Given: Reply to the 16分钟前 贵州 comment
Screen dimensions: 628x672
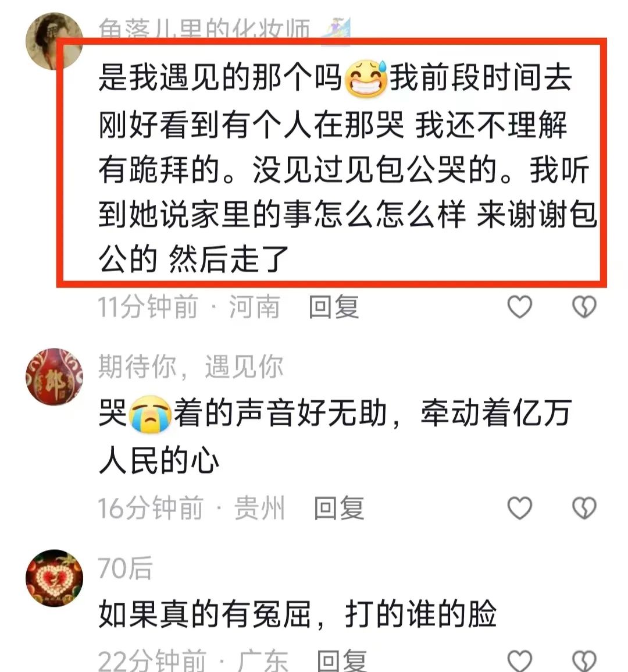Looking at the screenshot, I should point(339,508).
